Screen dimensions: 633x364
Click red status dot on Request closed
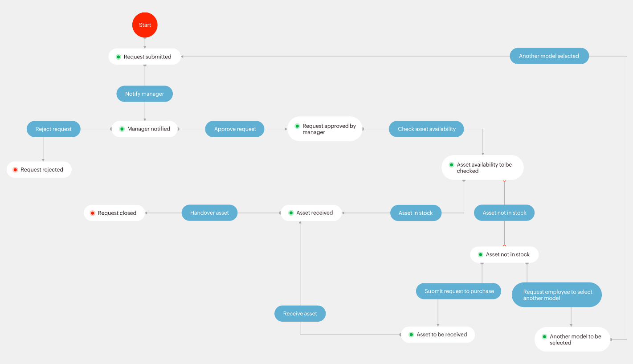[x=93, y=213]
